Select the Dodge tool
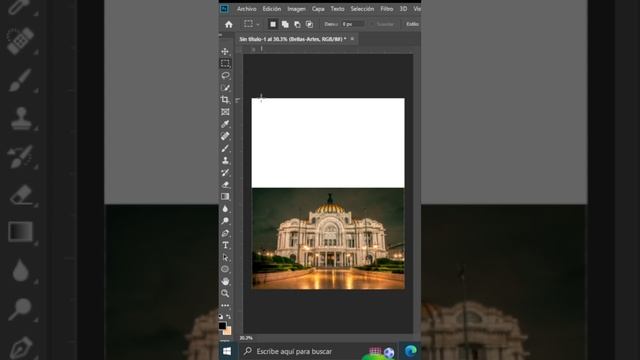Image resolution: width=640 pixels, height=360 pixels. click(x=225, y=221)
